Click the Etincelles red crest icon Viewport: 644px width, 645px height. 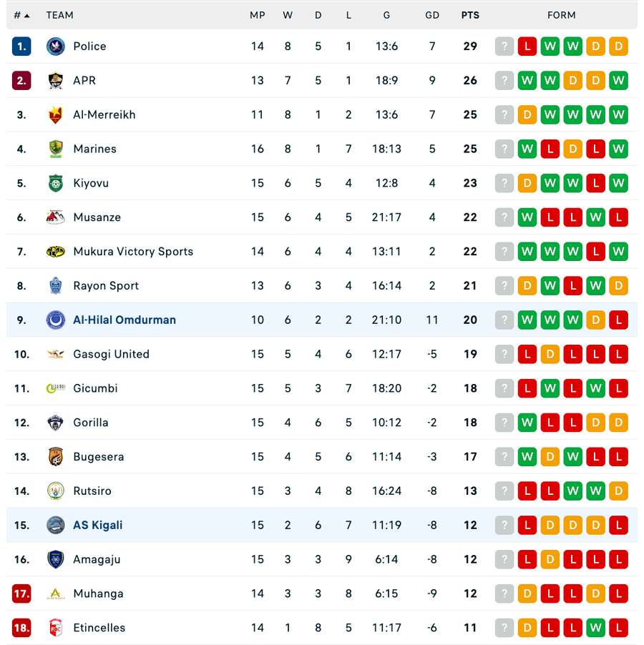point(55,628)
